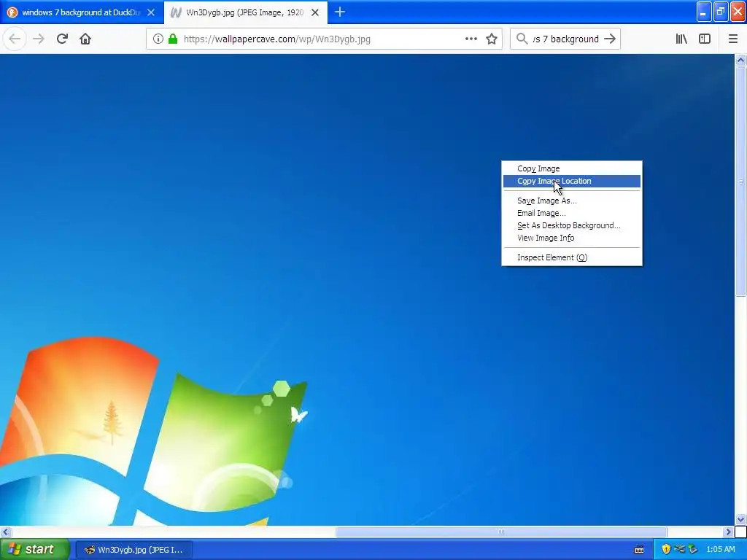747x560 pixels.
Task: Close the Wn3Dygb.jpg tab
Action: pos(315,12)
